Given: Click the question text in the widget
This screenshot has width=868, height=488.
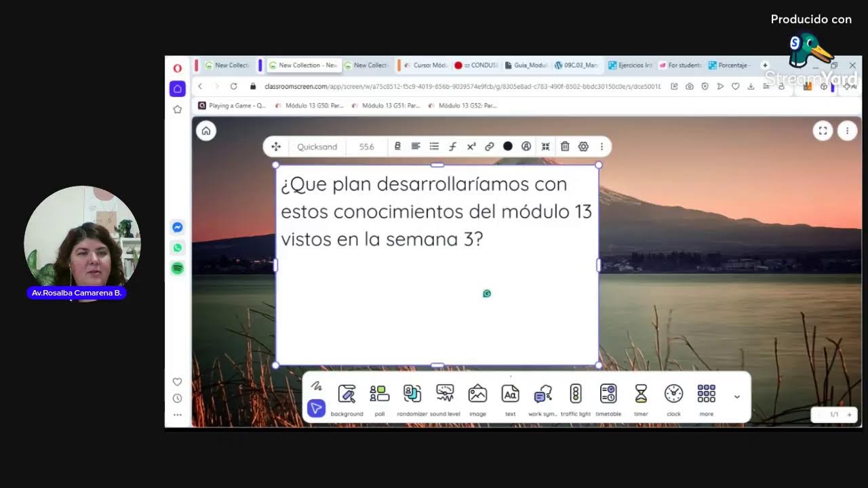Looking at the screenshot, I should point(436,211).
